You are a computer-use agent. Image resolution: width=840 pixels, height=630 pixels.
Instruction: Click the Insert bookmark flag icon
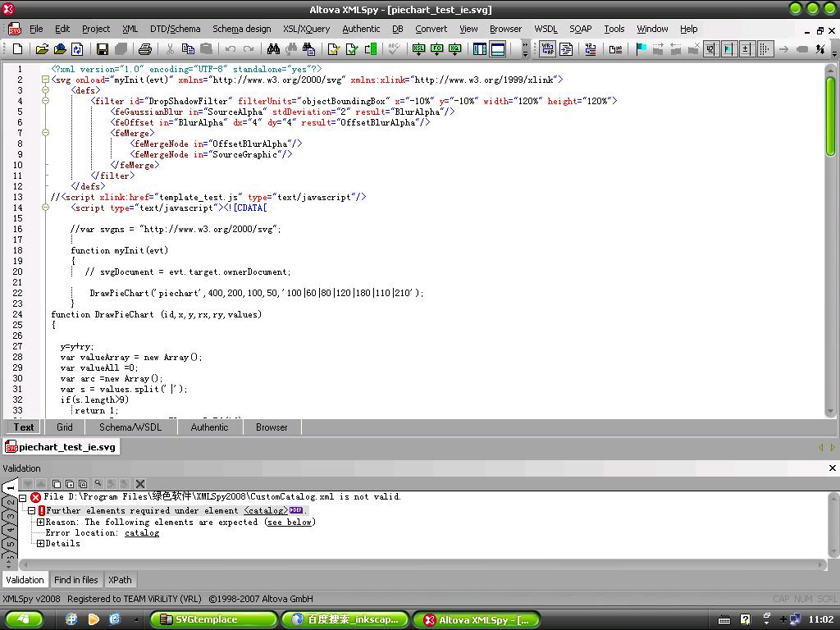click(641, 49)
